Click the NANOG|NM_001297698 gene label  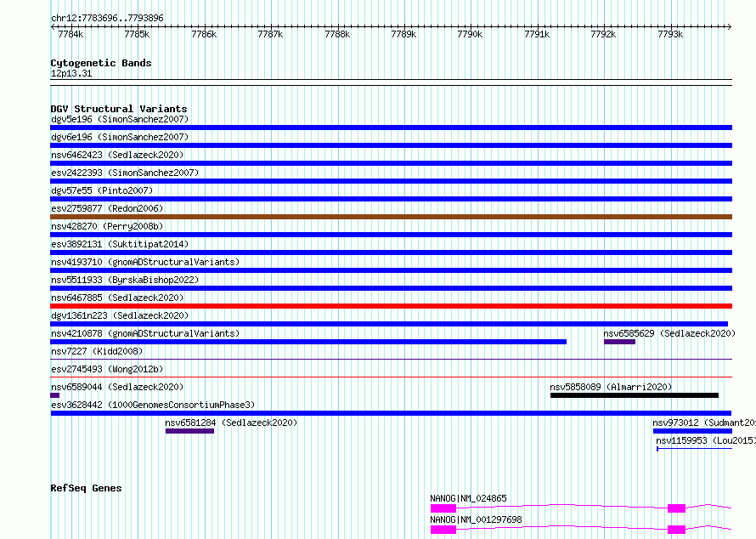476,519
